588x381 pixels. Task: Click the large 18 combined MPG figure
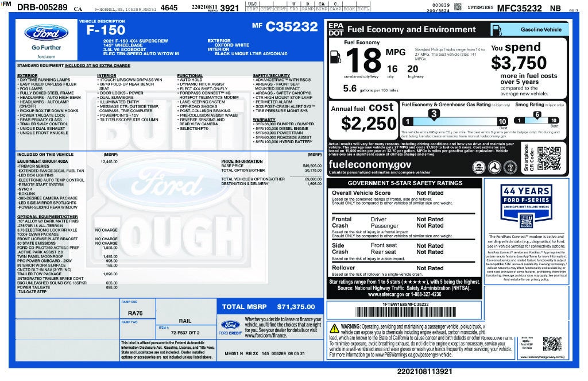(363, 60)
